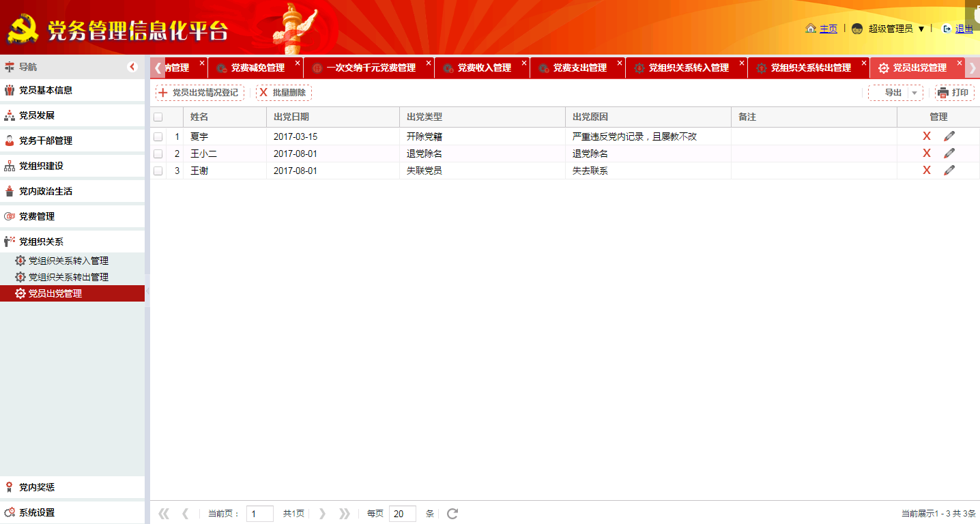Viewport: 980px width, 524px height.
Task: Delete 王谢's record using the red X
Action: click(926, 170)
